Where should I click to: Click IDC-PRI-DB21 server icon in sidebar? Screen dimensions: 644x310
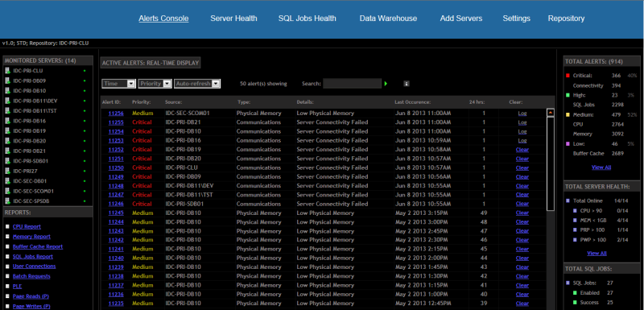point(7,151)
